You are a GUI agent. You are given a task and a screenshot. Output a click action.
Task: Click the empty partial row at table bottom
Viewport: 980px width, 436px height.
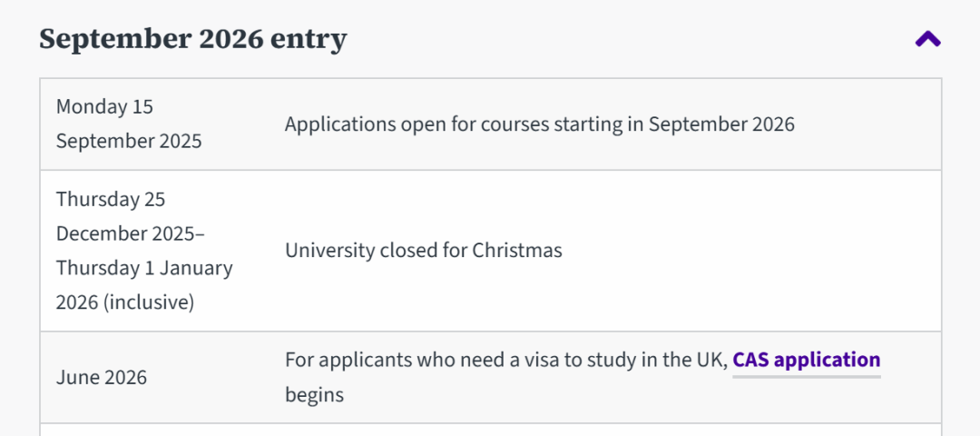click(490, 430)
